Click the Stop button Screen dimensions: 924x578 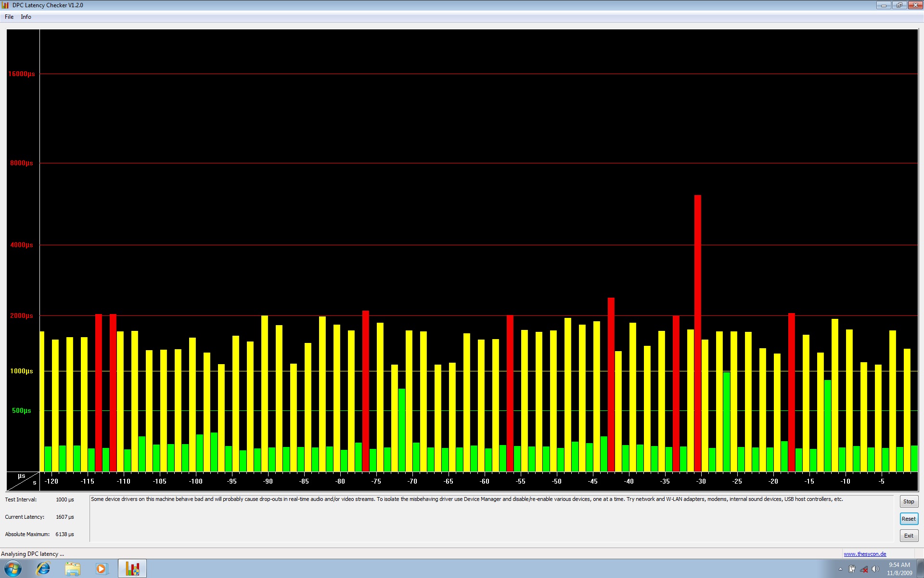[909, 501]
